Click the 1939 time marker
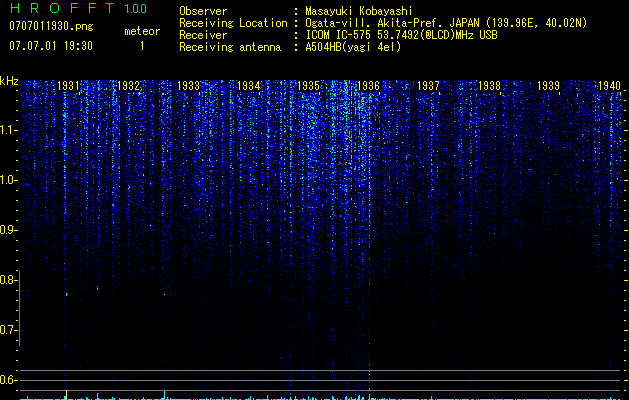This screenshot has width=629, height=400. pos(548,85)
